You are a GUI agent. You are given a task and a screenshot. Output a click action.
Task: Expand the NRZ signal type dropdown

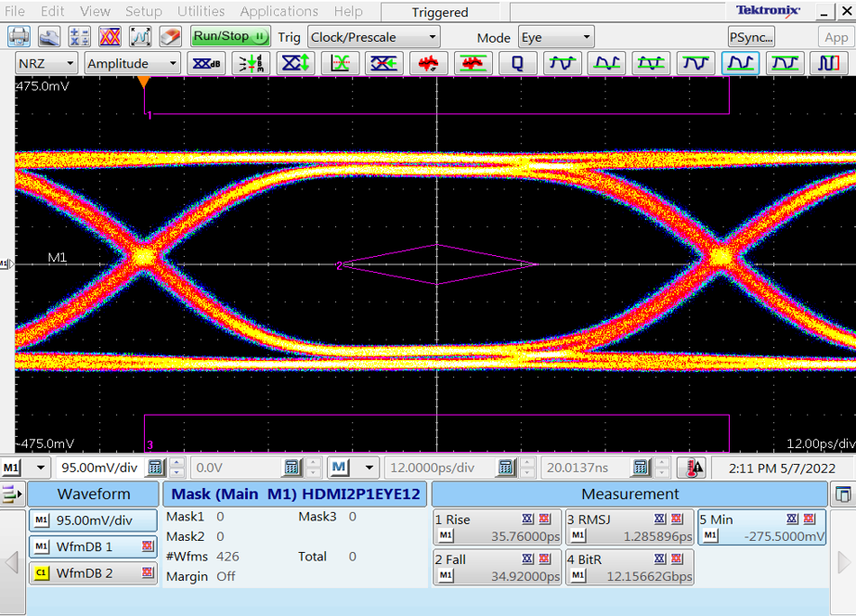(x=46, y=64)
